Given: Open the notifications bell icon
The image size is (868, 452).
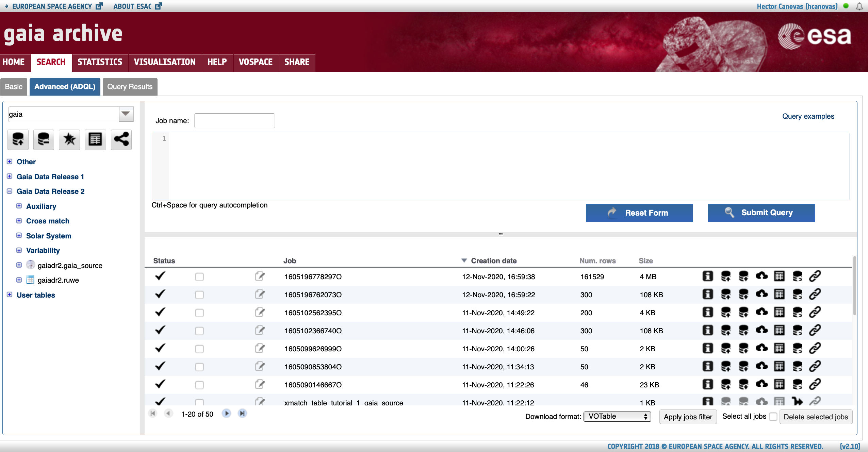Looking at the screenshot, I should point(859,6).
